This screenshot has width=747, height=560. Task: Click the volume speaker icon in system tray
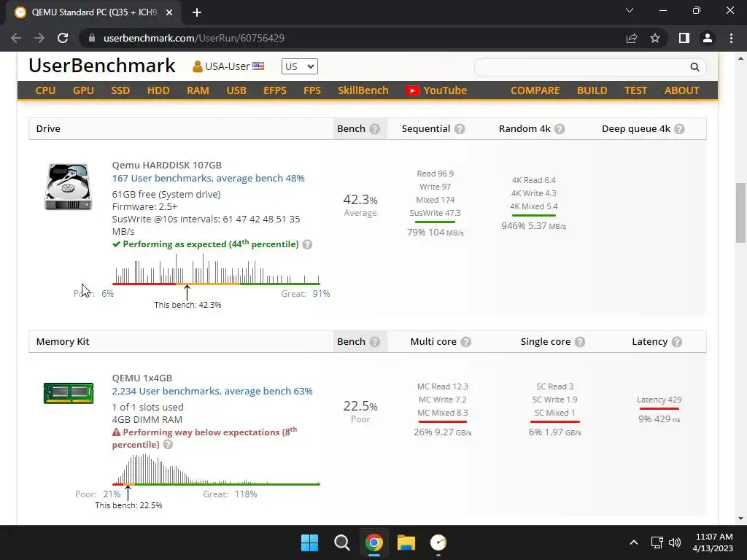coord(675,542)
